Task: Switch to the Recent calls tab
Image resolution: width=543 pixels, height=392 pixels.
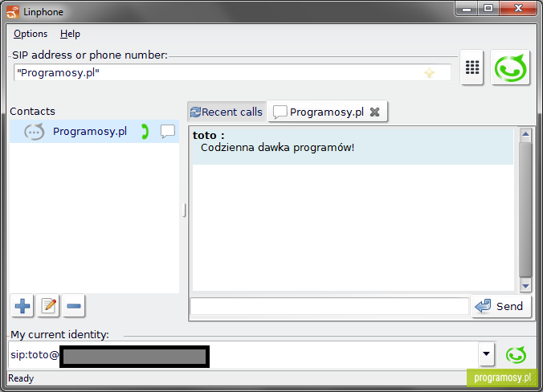Action: pos(227,112)
